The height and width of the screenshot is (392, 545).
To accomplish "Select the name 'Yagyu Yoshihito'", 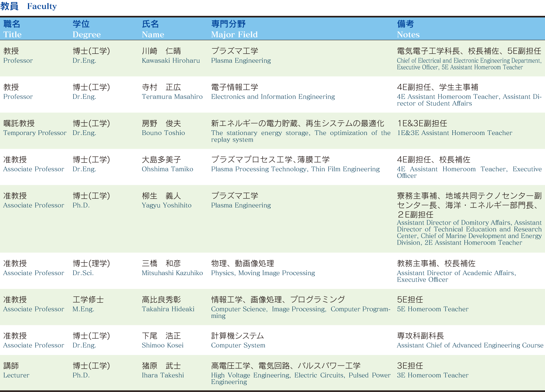I will [x=166, y=205].
